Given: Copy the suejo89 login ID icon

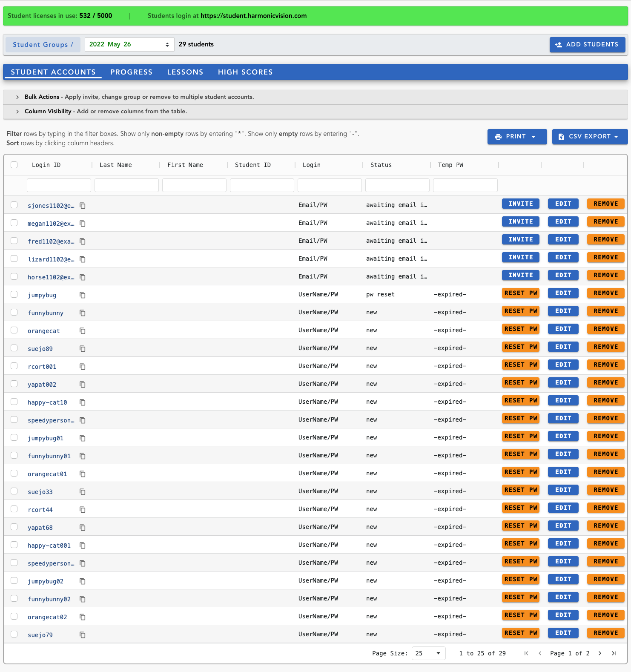Looking at the screenshot, I should (83, 349).
